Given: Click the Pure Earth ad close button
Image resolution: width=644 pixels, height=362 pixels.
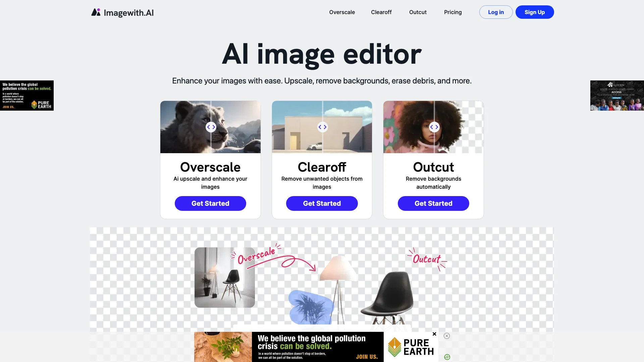Looking at the screenshot, I should click(x=434, y=334).
